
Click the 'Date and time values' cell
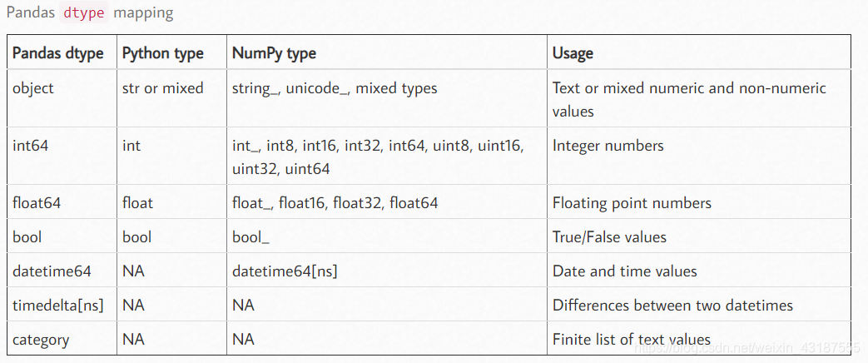(625, 271)
